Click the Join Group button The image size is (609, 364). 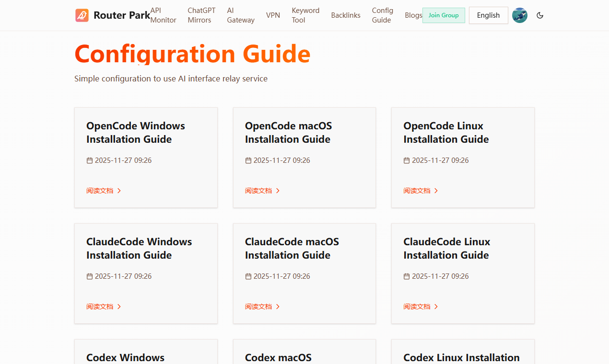pos(444,15)
